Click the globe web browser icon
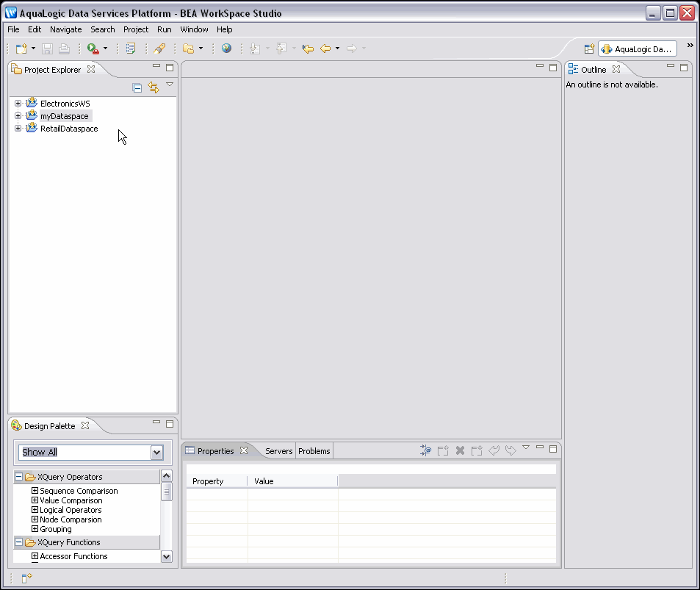This screenshot has width=700, height=590. pos(226,48)
